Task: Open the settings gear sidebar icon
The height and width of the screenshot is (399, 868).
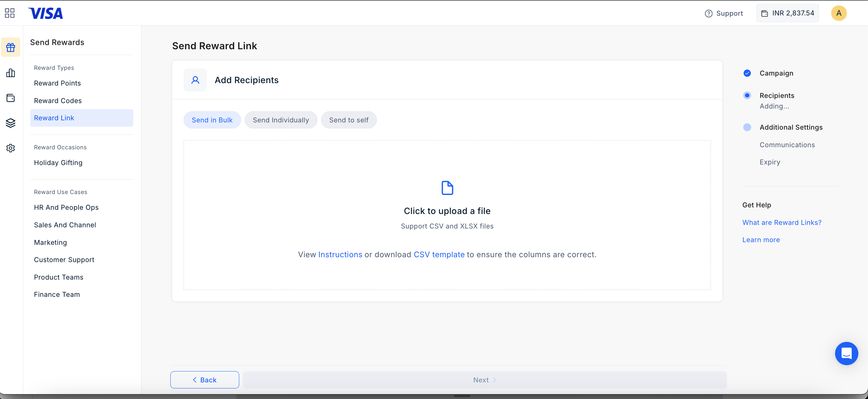Action: [11, 148]
